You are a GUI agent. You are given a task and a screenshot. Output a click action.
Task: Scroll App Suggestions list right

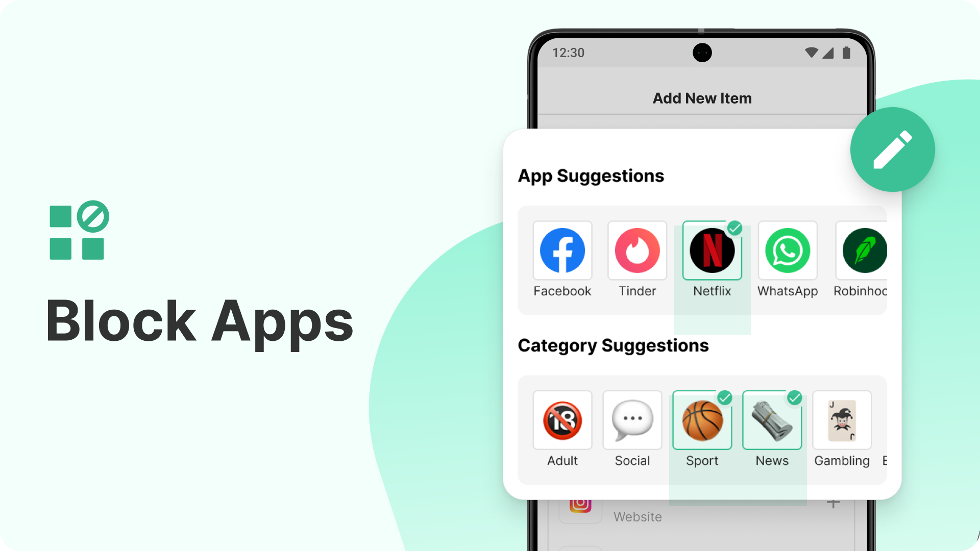(863, 260)
